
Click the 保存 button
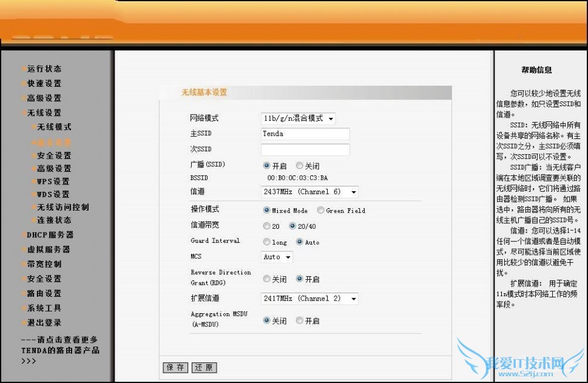click(x=175, y=367)
